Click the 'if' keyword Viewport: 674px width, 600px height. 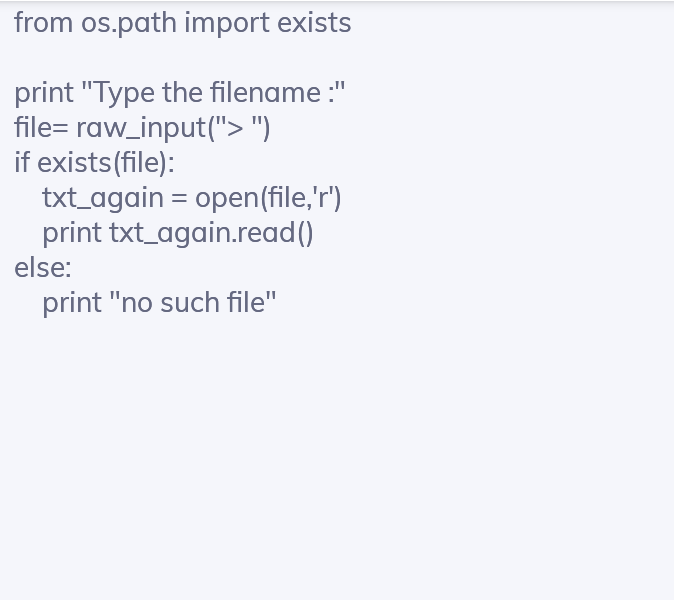pos(22,163)
